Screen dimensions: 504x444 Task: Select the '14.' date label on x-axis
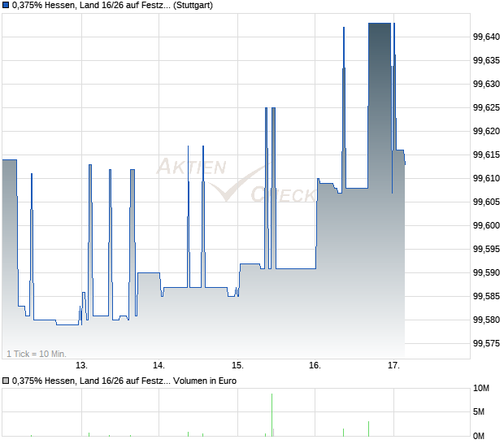(159, 365)
